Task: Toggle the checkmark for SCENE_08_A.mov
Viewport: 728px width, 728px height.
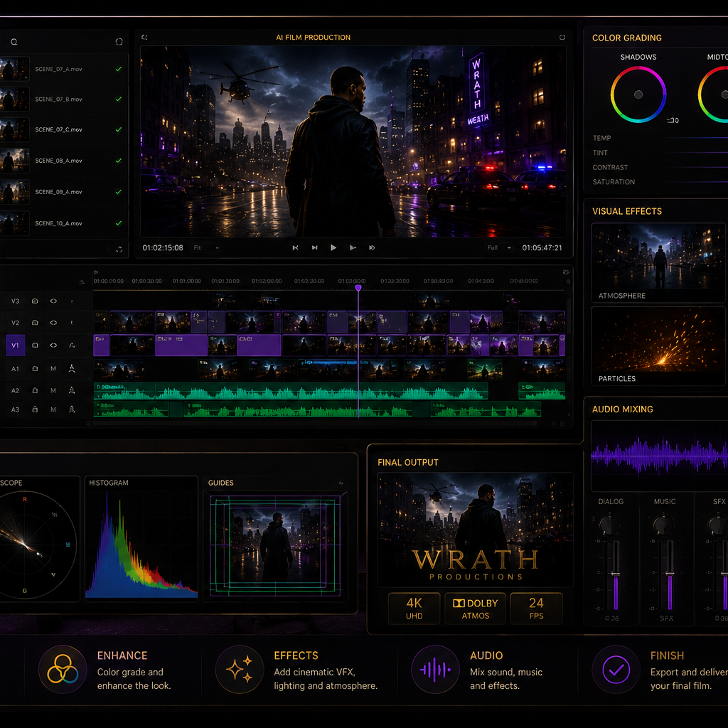Action: (x=119, y=161)
